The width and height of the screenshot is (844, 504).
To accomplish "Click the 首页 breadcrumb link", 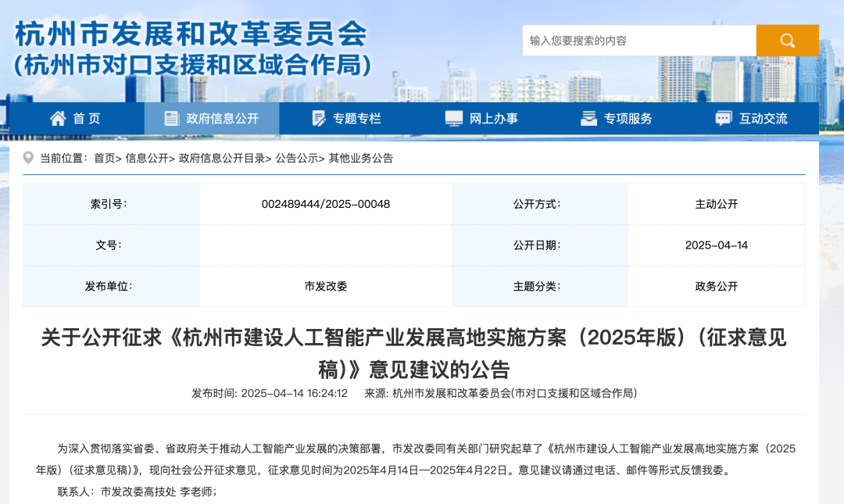I will 105,159.
